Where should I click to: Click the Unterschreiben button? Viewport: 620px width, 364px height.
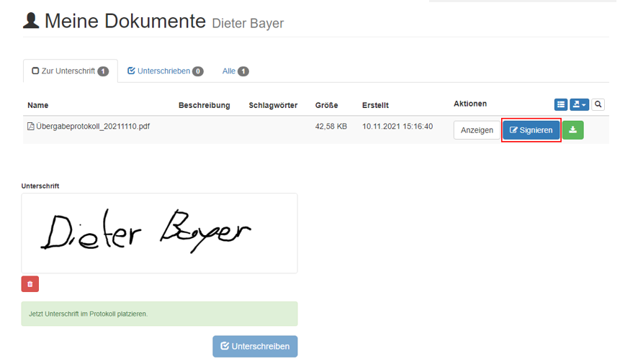tap(255, 346)
